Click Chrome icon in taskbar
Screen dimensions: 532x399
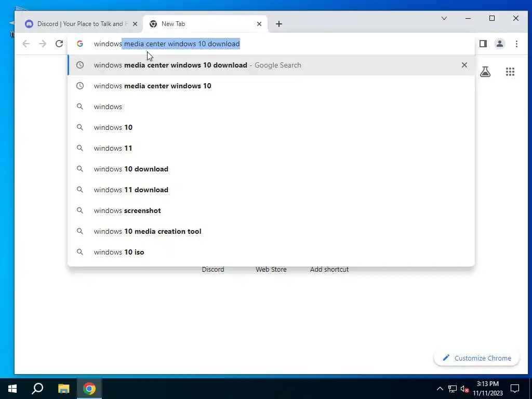click(89, 389)
